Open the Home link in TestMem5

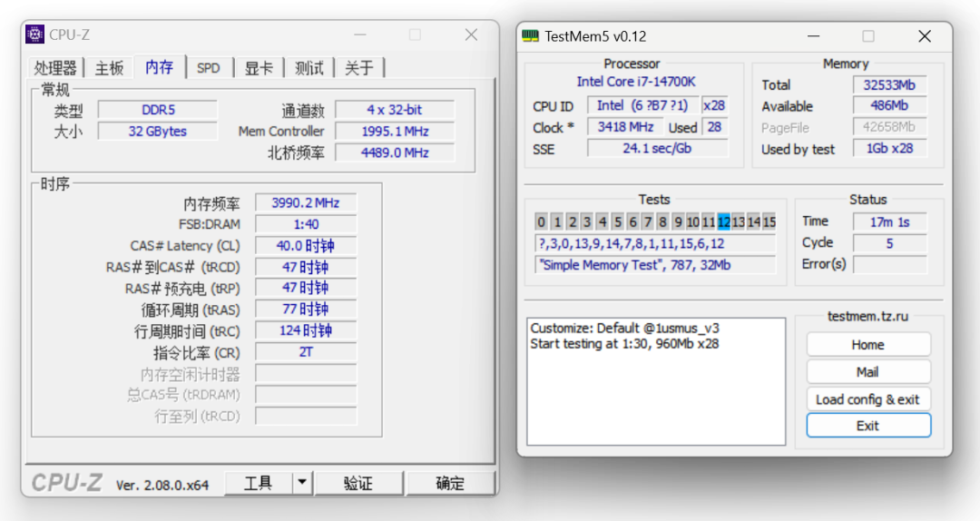coord(868,345)
